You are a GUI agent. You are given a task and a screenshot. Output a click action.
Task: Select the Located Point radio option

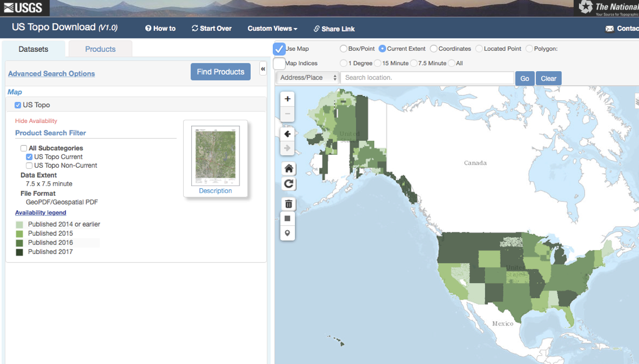point(479,49)
